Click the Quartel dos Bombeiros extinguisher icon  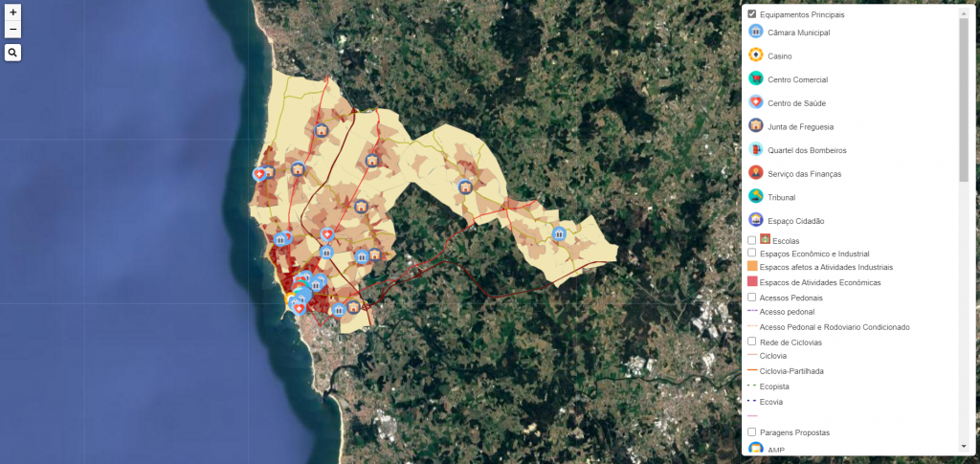pos(756,149)
